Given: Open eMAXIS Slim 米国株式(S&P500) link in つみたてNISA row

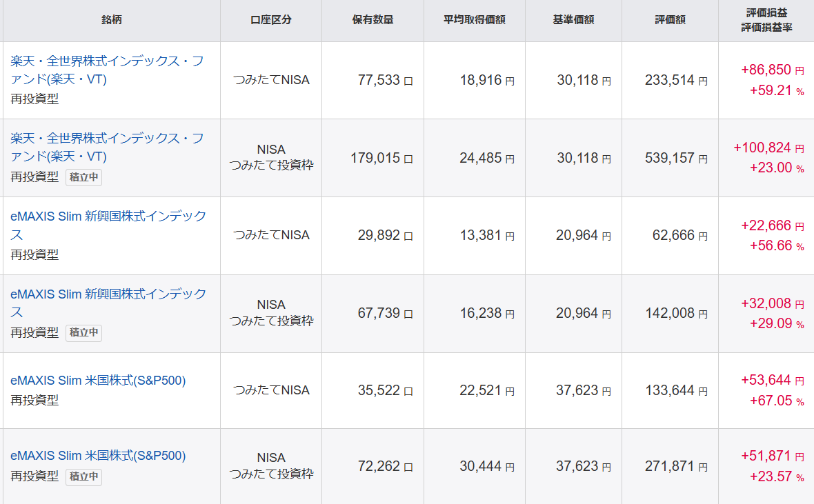Looking at the screenshot, I should [98, 381].
